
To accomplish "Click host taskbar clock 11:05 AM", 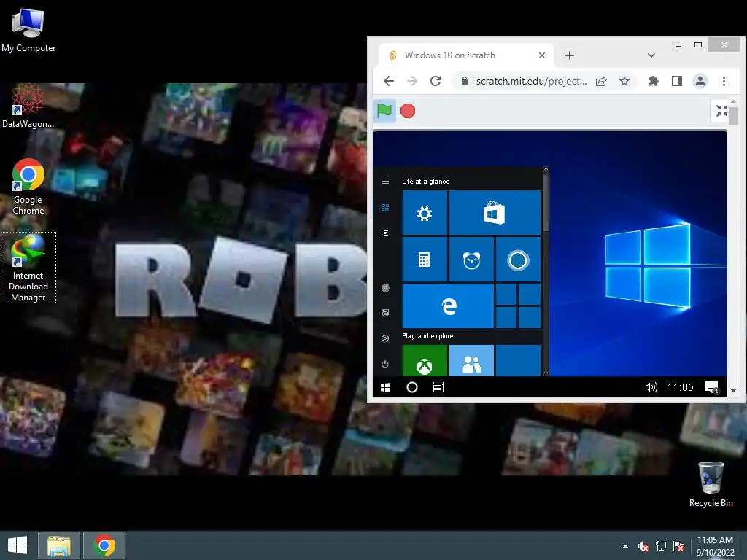I will (715, 546).
